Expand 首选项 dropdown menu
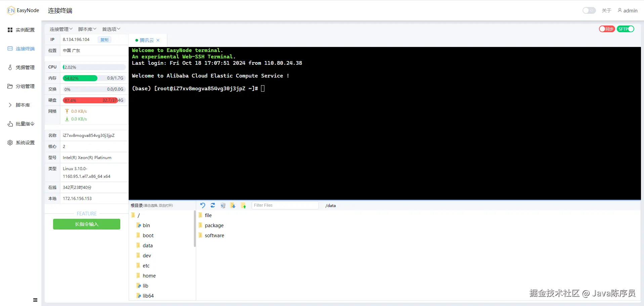The height and width of the screenshot is (306, 644). point(111,29)
